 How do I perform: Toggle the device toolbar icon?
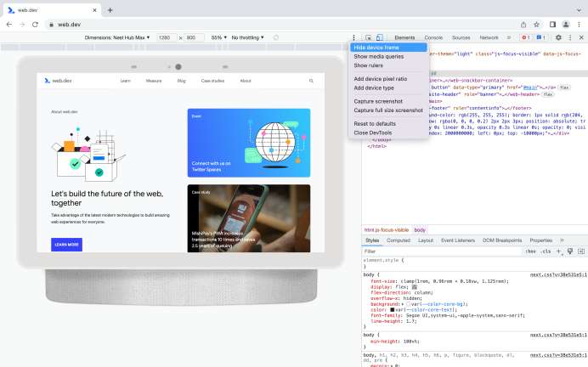[x=380, y=37]
